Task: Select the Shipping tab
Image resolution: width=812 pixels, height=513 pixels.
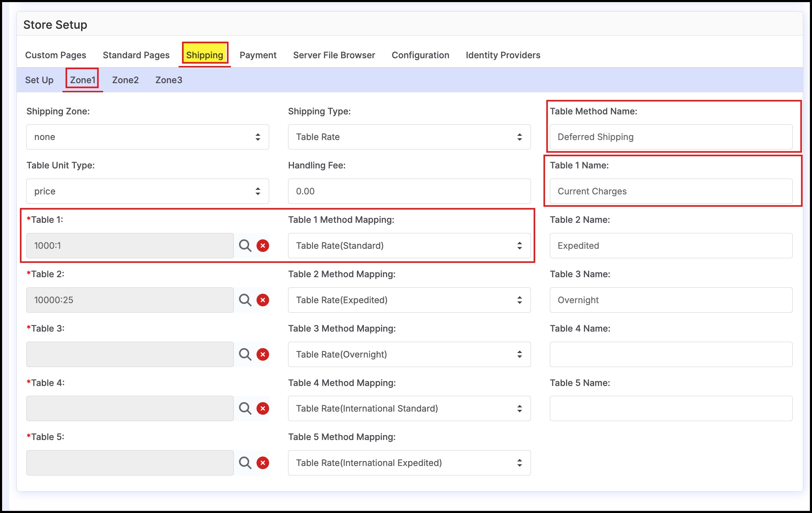Action: [205, 55]
